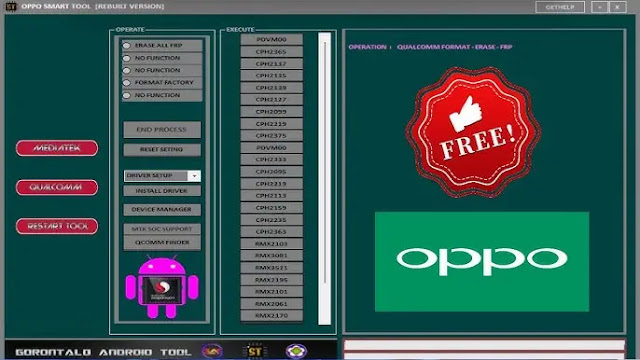This screenshot has width=640, height=360.
Task: Click the round purple-green icon in the bottom bar
Action: pos(296,351)
